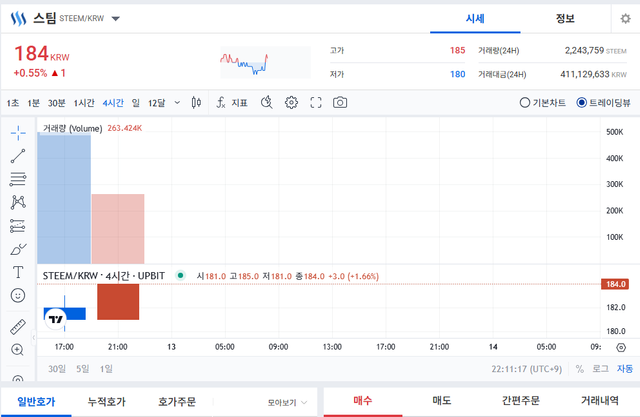Set chart interval to 4시간
The image size is (640, 417).
pyautogui.click(x=113, y=103)
